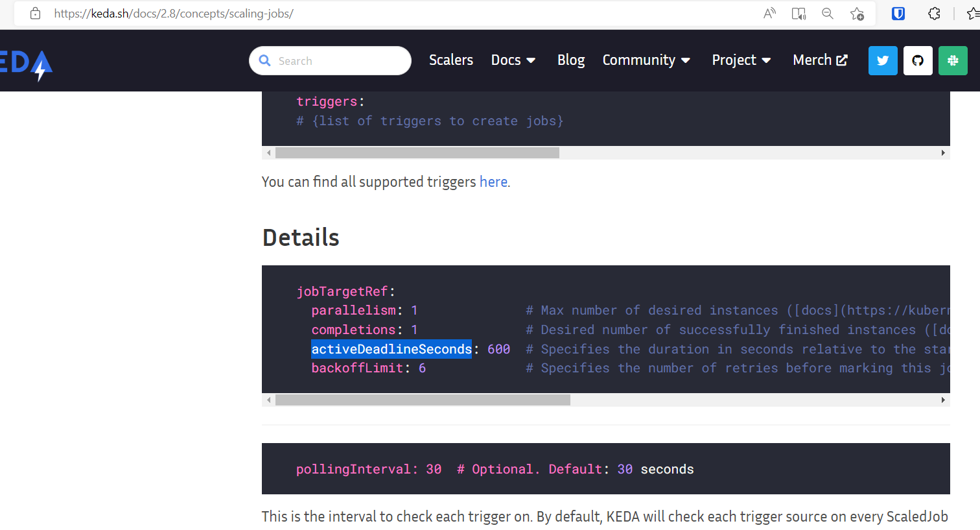
Task: Open the Scalers page
Action: click(x=451, y=60)
